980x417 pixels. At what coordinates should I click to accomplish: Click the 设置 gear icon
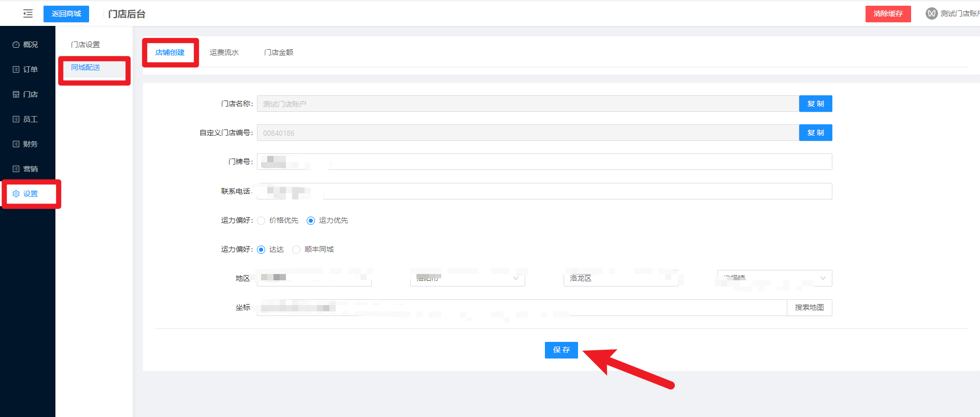pyautogui.click(x=16, y=194)
